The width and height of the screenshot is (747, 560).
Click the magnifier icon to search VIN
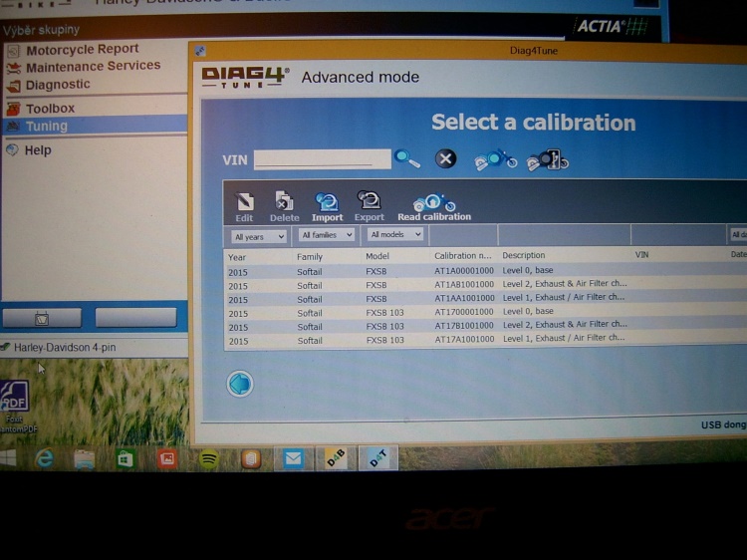[407, 158]
